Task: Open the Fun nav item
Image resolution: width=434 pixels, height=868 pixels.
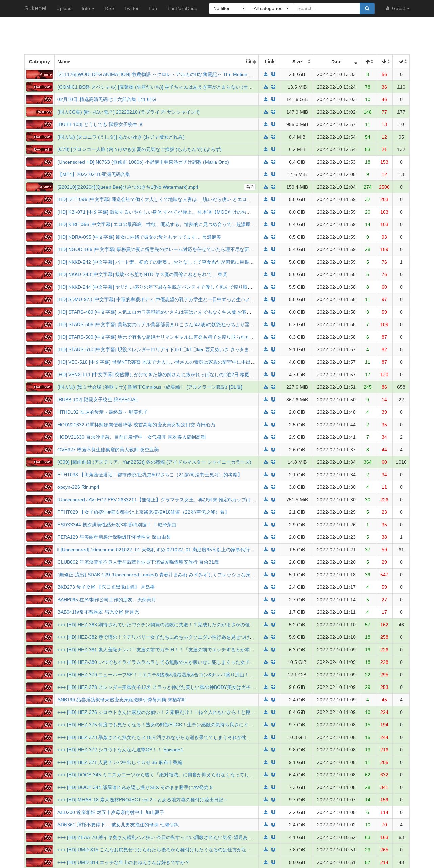Action: [x=153, y=8]
